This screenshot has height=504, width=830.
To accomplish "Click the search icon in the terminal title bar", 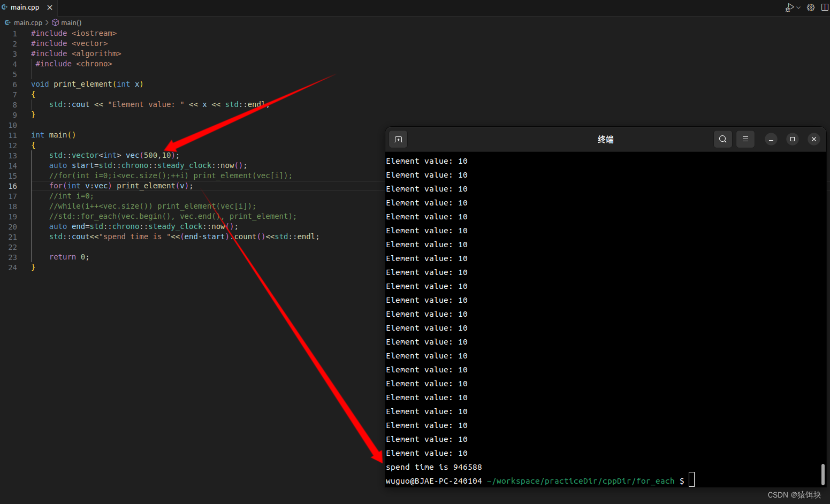I will tap(723, 139).
